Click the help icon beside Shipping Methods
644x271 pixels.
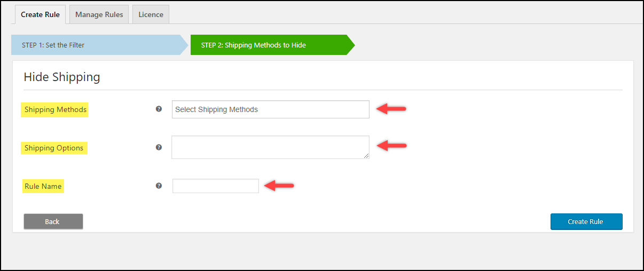pyautogui.click(x=159, y=109)
